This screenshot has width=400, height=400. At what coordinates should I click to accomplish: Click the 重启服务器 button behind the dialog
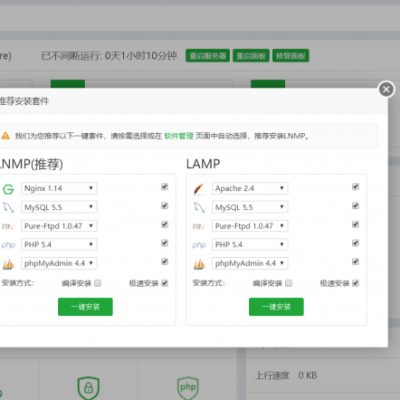(208, 56)
